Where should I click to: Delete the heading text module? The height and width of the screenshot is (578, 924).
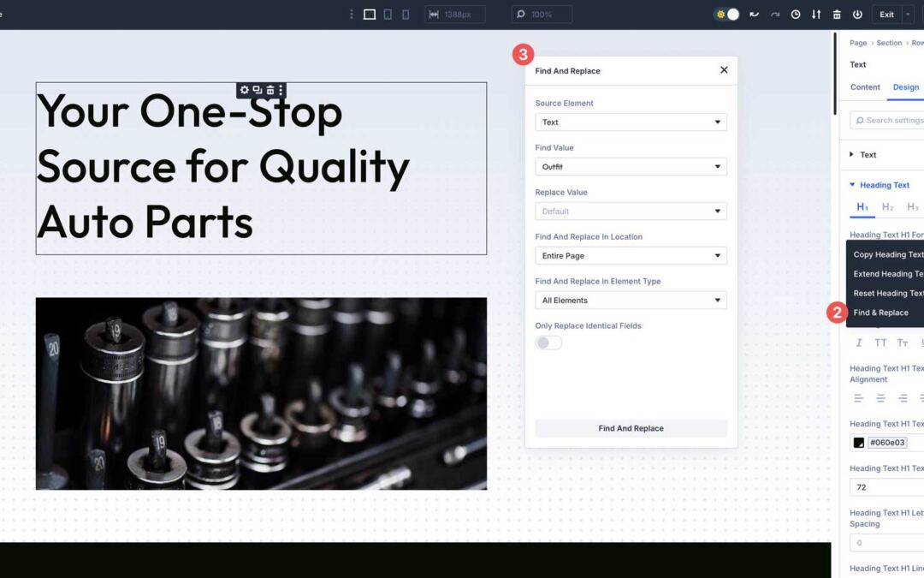[x=269, y=90]
